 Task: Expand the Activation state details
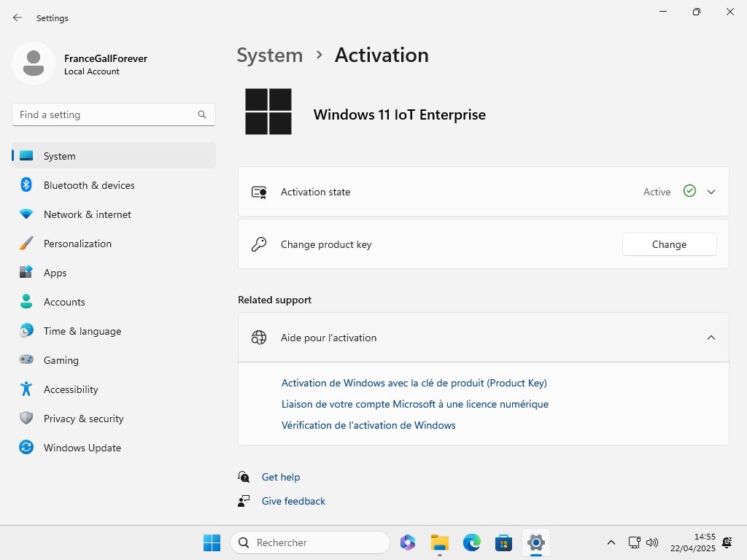point(711,192)
